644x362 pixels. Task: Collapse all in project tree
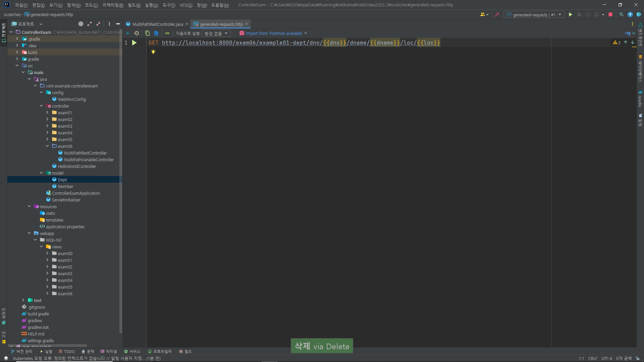pos(98,24)
